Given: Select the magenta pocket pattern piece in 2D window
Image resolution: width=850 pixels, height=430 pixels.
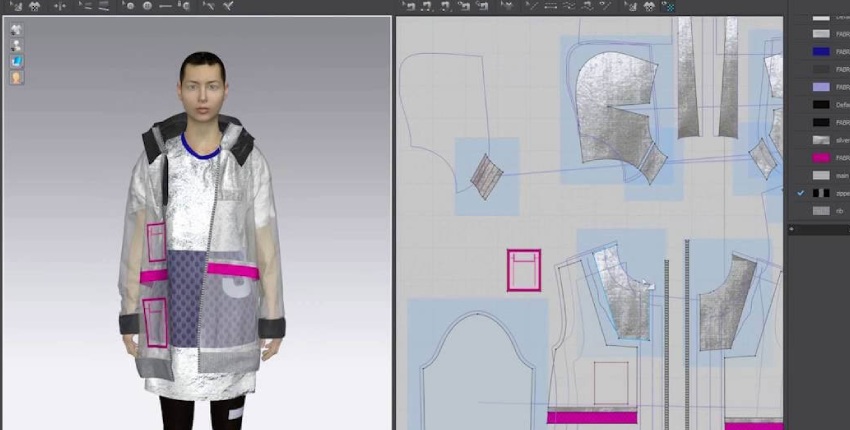Looking at the screenshot, I should coord(524,271).
